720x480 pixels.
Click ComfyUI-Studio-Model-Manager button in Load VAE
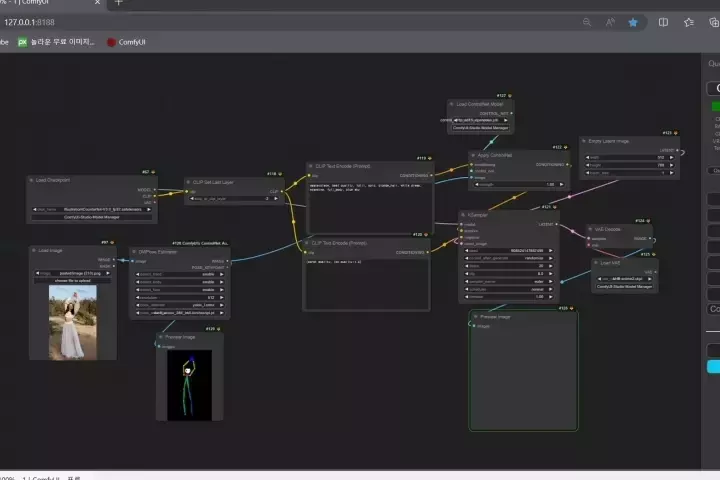coord(624,287)
